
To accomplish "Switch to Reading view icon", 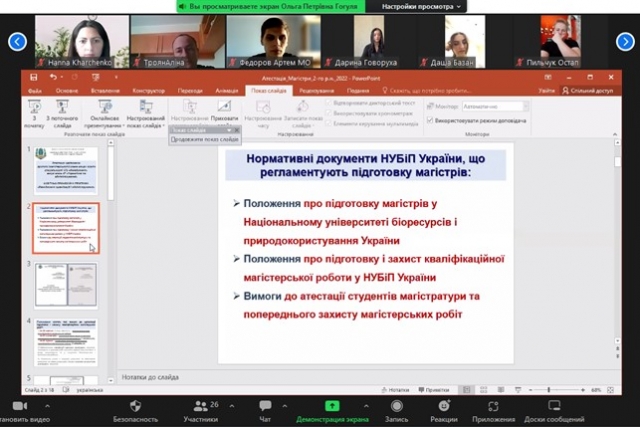I will point(501,390).
